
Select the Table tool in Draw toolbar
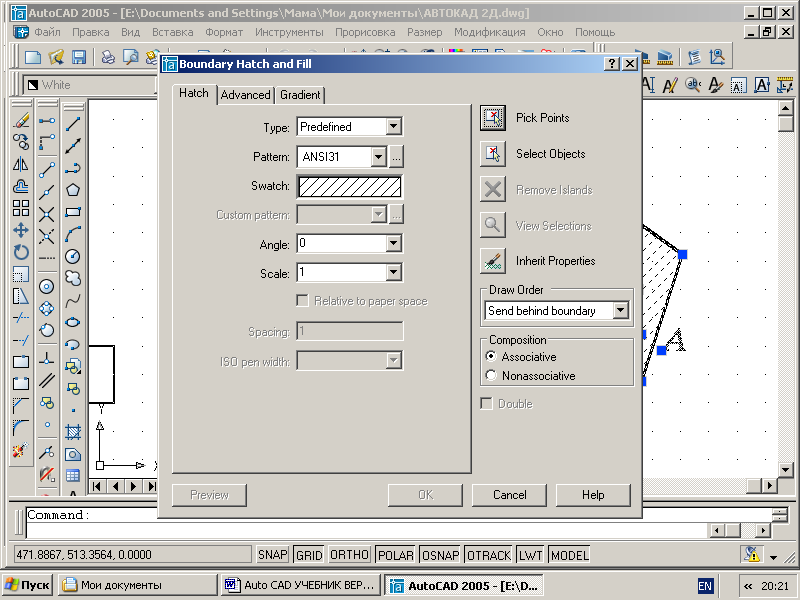(73, 476)
